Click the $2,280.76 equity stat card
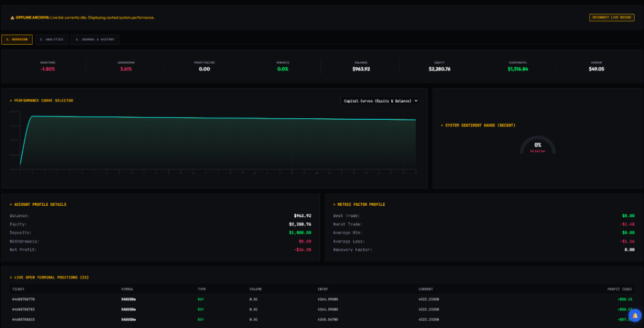 tap(440, 66)
